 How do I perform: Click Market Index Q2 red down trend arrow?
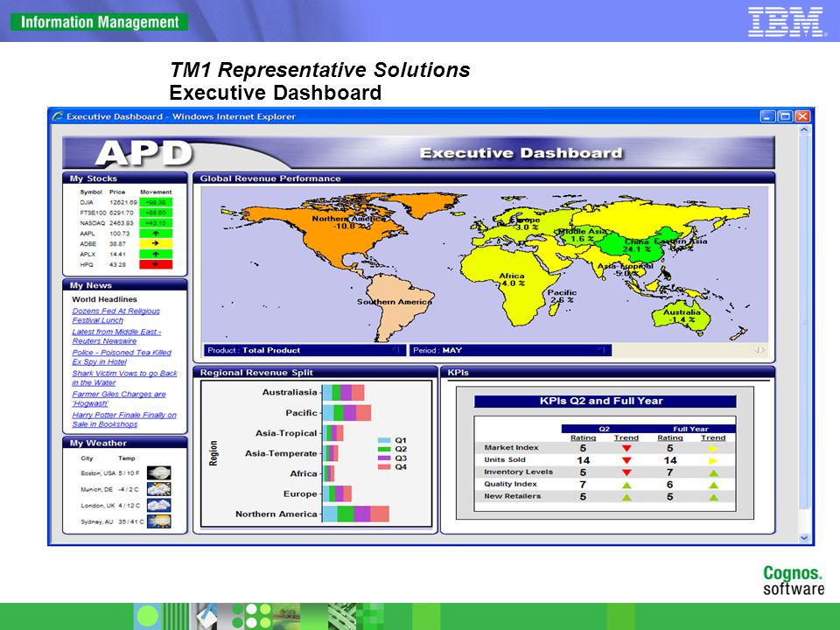pyautogui.click(x=626, y=448)
